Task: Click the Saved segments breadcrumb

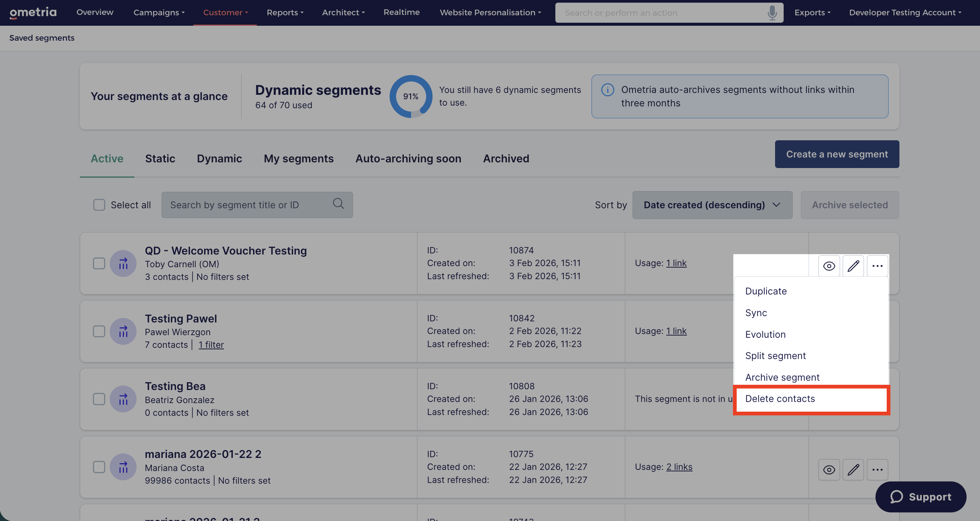Action: click(42, 38)
